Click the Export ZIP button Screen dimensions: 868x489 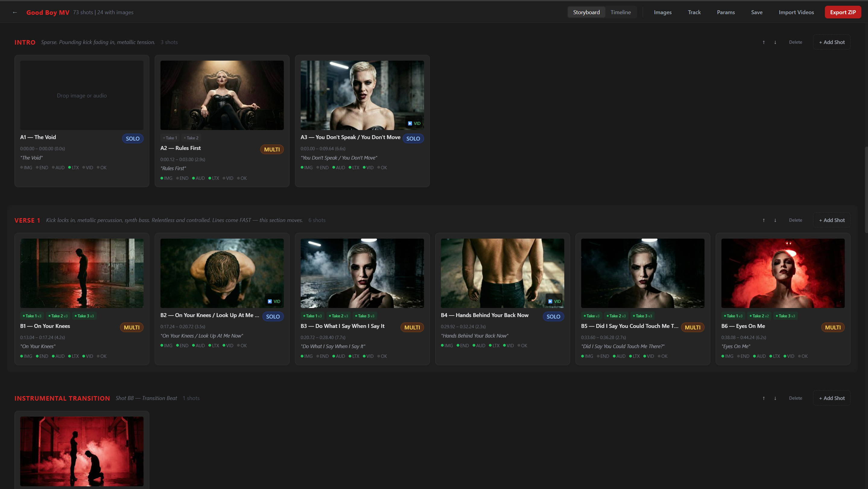point(843,12)
